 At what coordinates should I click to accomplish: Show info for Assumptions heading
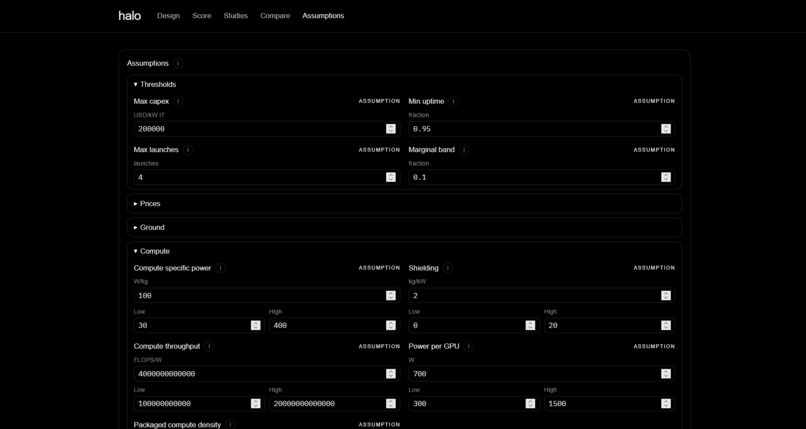point(178,63)
